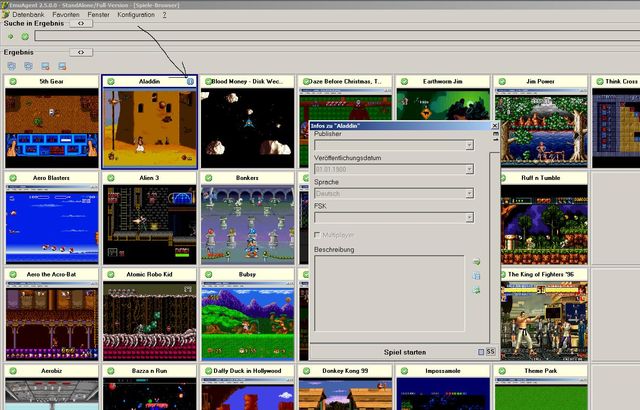
Task: Click the green check icon on Aero the Acro-Bat
Action: (13, 275)
